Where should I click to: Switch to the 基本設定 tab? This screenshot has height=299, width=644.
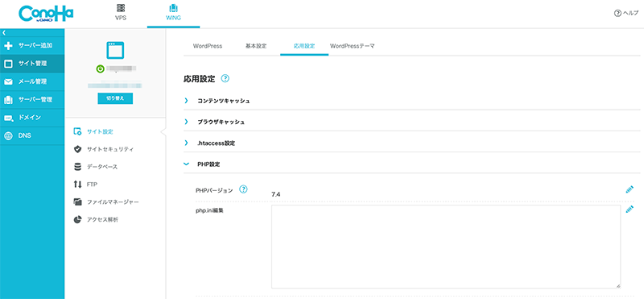click(256, 46)
